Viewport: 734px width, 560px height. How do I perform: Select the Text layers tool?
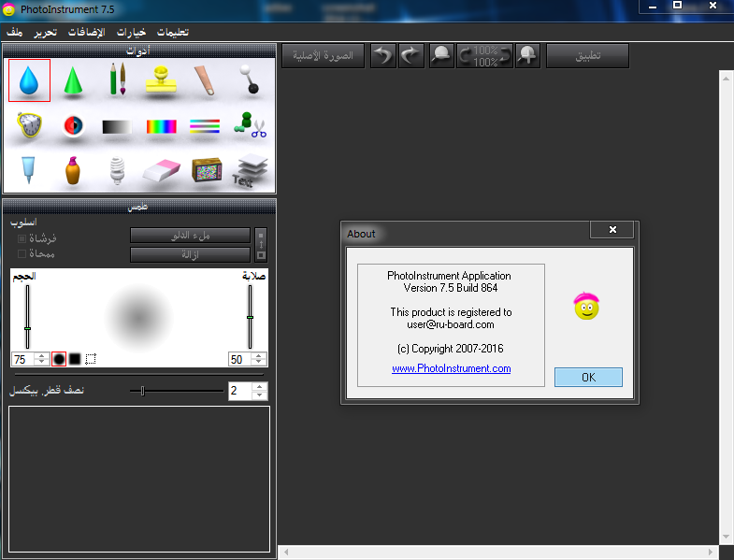coord(250,170)
